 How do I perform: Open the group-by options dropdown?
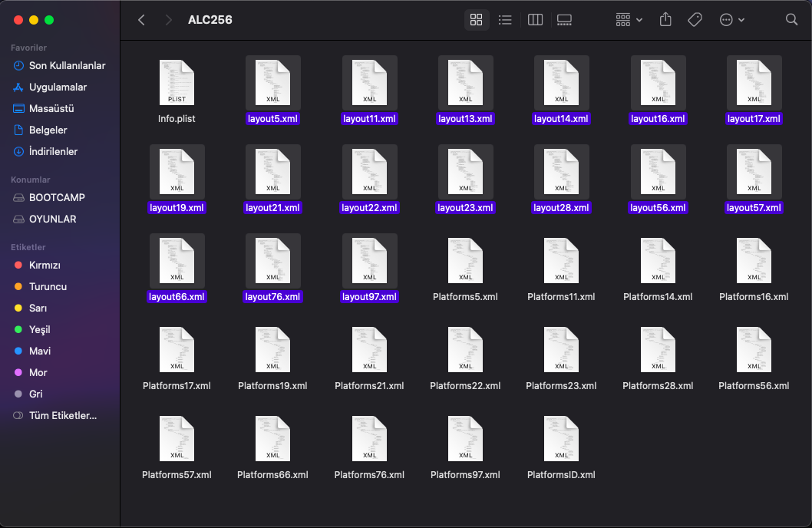[x=629, y=20]
